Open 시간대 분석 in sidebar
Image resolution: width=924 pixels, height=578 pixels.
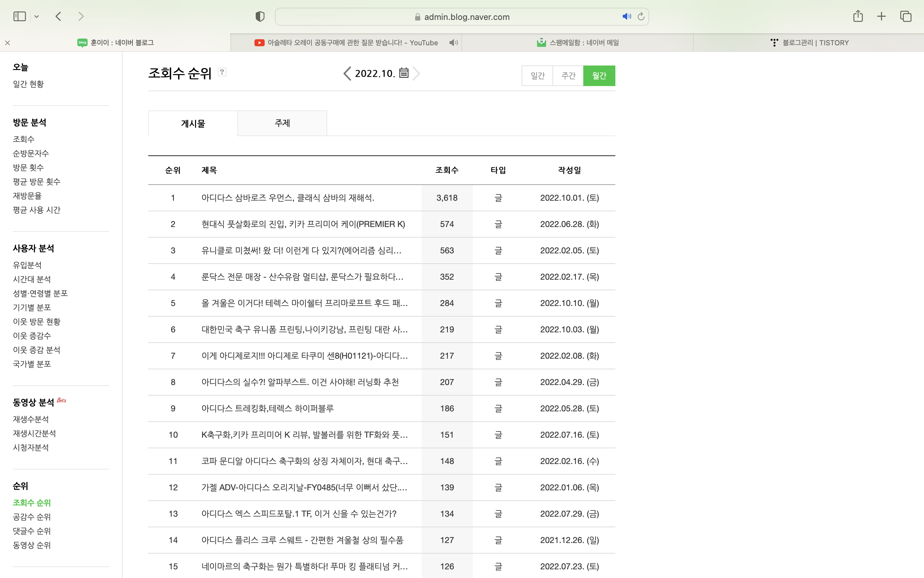(x=32, y=279)
